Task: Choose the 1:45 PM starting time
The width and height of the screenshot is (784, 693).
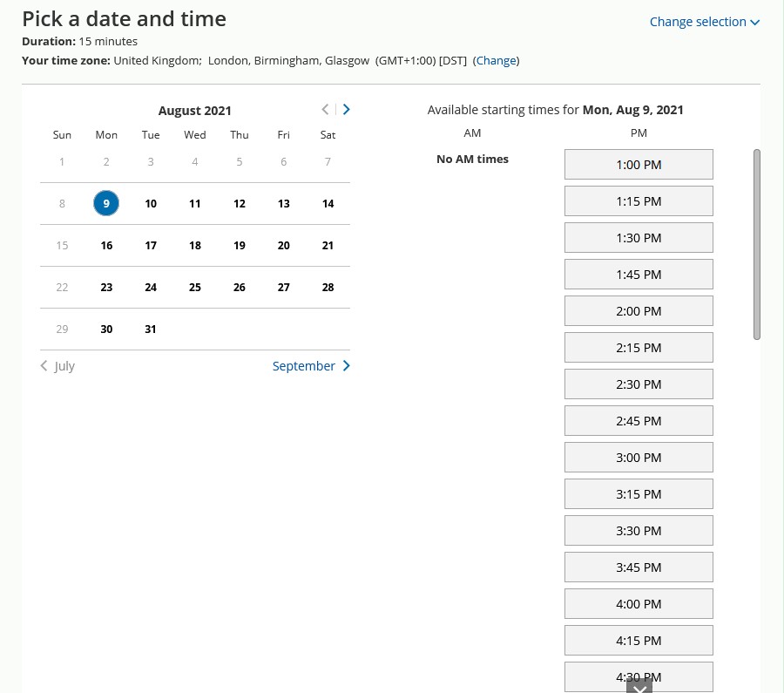Action: pyautogui.click(x=639, y=275)
